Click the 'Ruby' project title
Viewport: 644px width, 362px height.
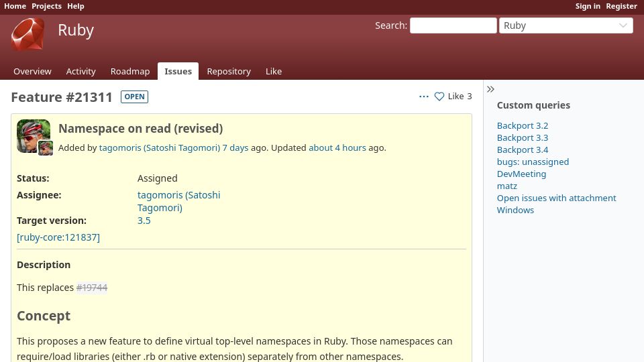coord(76,30)
